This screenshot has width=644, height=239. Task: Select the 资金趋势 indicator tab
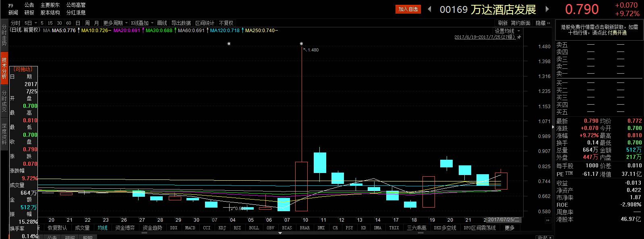(152, 228)
